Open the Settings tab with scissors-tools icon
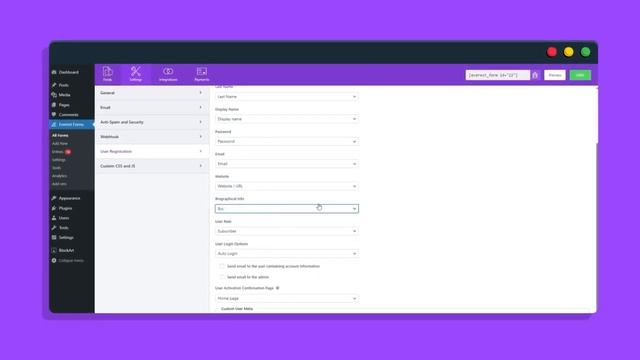The height and width of the screenshot is (360, 640). click(136, 74)
